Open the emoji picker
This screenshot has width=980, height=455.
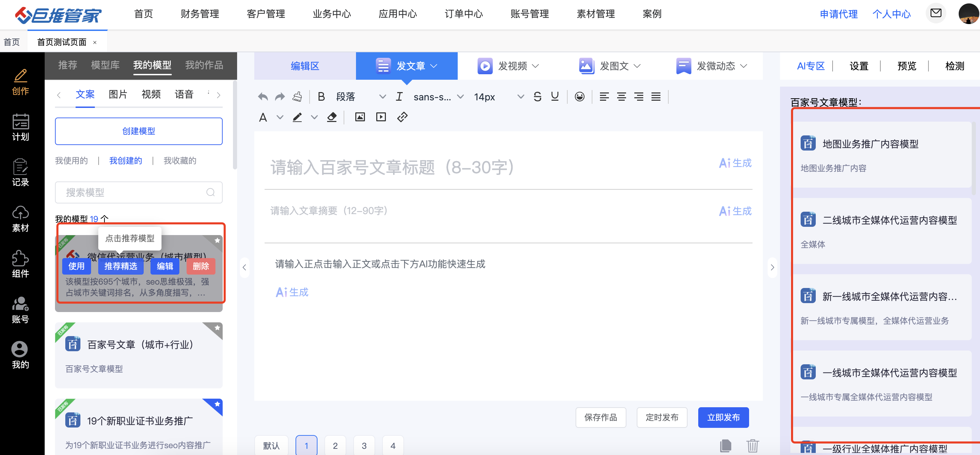[x=579, y=97]
